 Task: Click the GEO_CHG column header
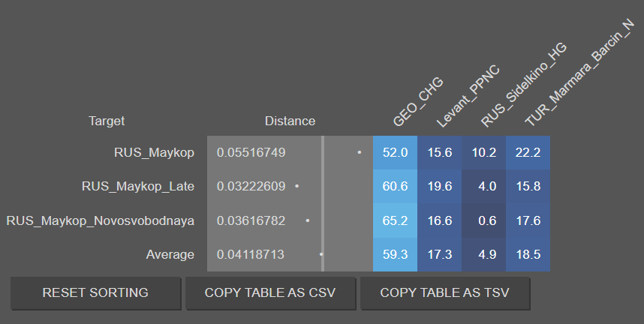[x=417, y=103]
